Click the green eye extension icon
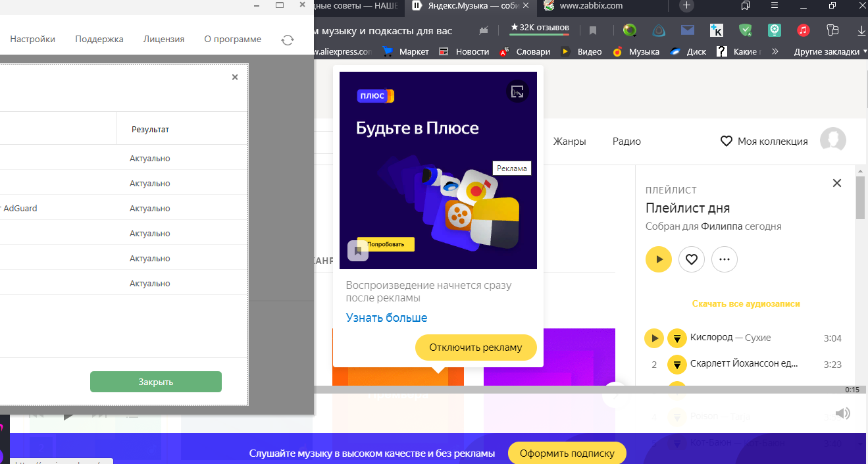The width and height of the screenshot is (868, 464). (630, 30)
